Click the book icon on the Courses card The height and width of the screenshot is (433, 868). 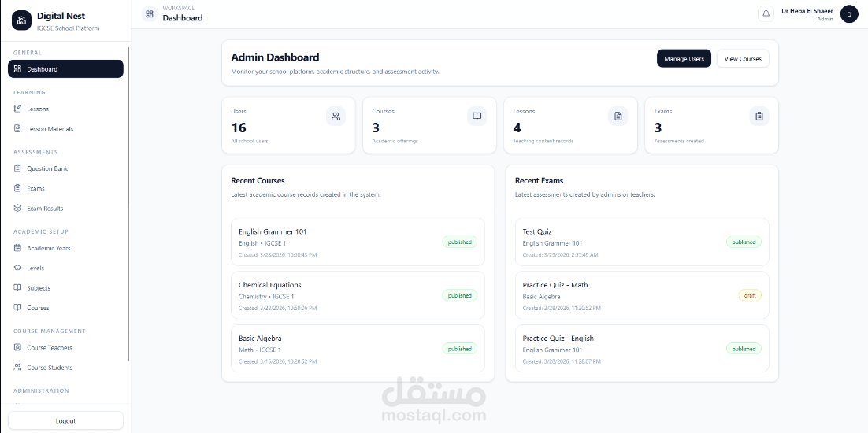477,117
